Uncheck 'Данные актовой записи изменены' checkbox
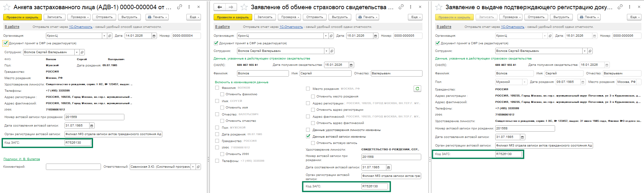644x193 pixels. click(308, 136)
